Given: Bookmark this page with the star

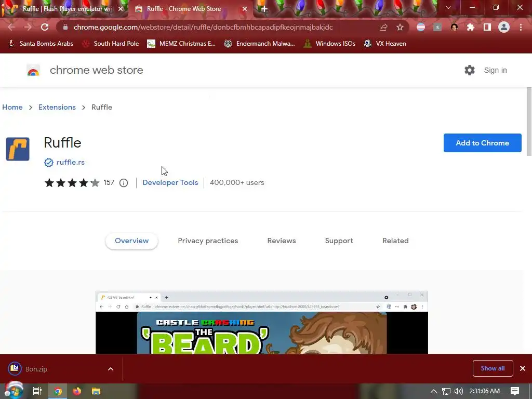Looking at the screenshot, I should click(x=400, y=27).
